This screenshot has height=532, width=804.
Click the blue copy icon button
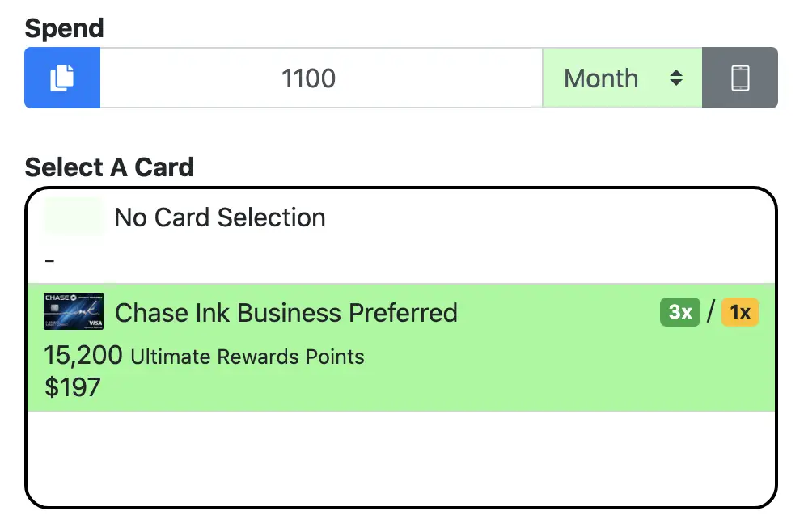[62, 78]
